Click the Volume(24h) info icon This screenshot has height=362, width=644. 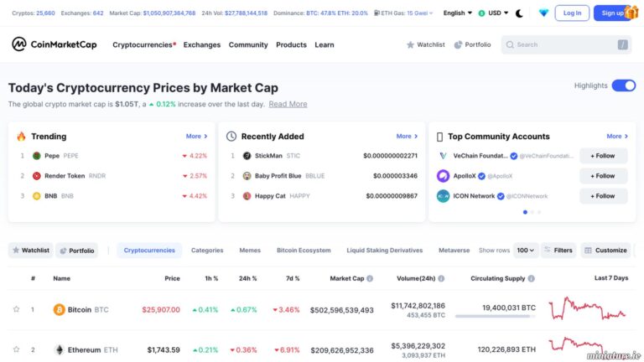click(441, 278)
